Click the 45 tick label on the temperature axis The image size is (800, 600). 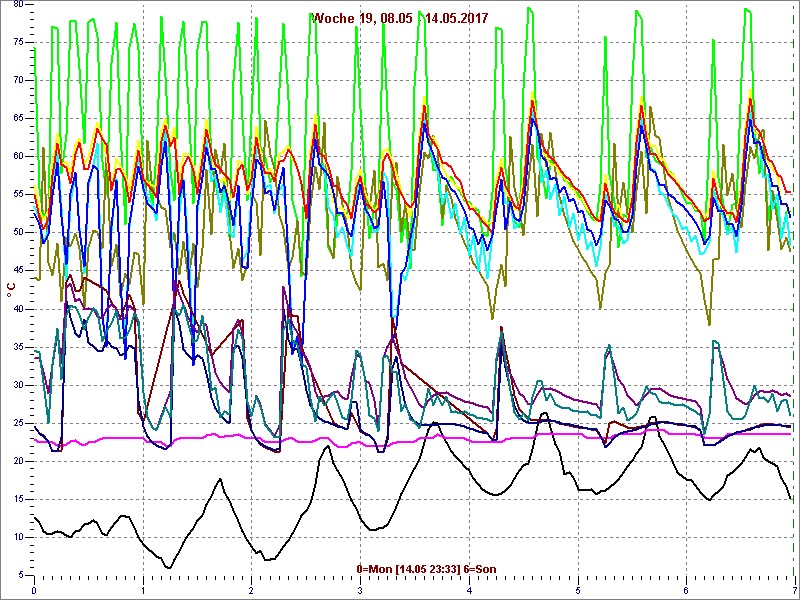(x=18, y=271)
